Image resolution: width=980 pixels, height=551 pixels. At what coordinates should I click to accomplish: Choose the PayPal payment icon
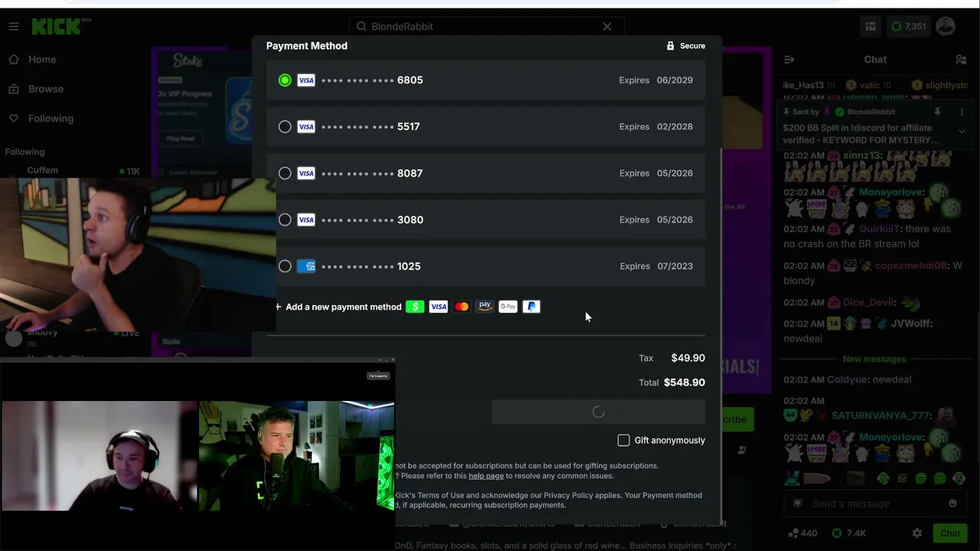point(531,307)
